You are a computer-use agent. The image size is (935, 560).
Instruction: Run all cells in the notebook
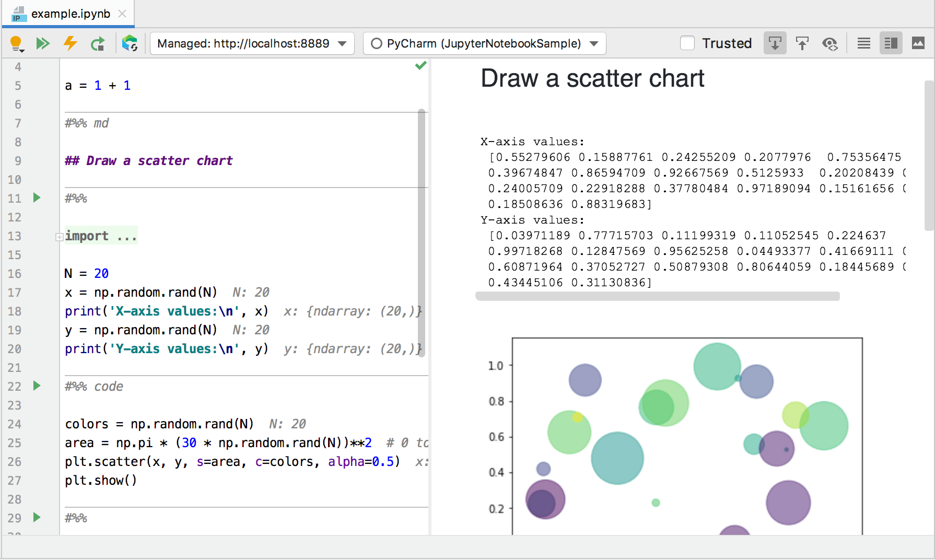43,43
